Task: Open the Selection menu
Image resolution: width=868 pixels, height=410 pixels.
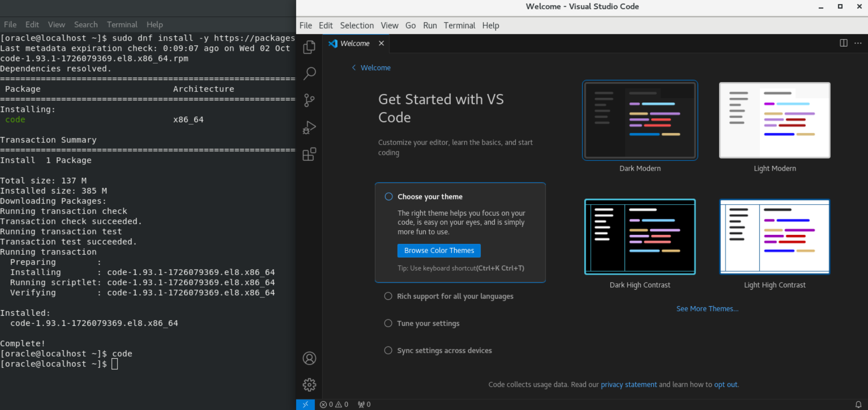Action: [x=357, y=25]
